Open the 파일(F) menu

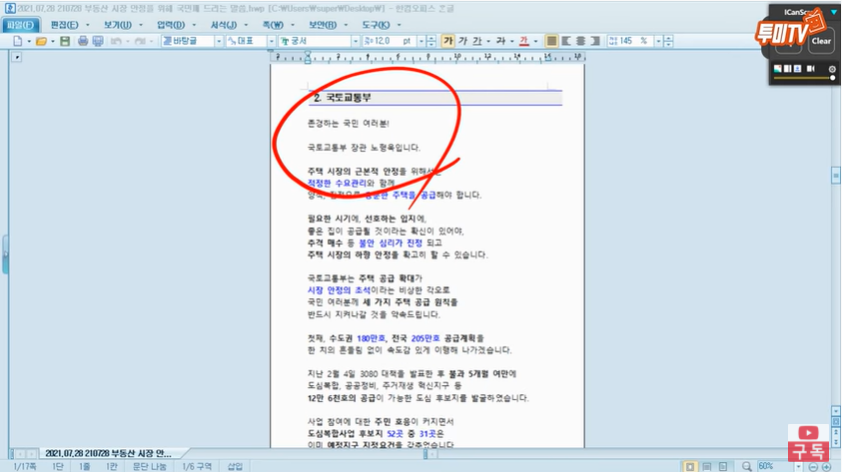tap(20, 25)
